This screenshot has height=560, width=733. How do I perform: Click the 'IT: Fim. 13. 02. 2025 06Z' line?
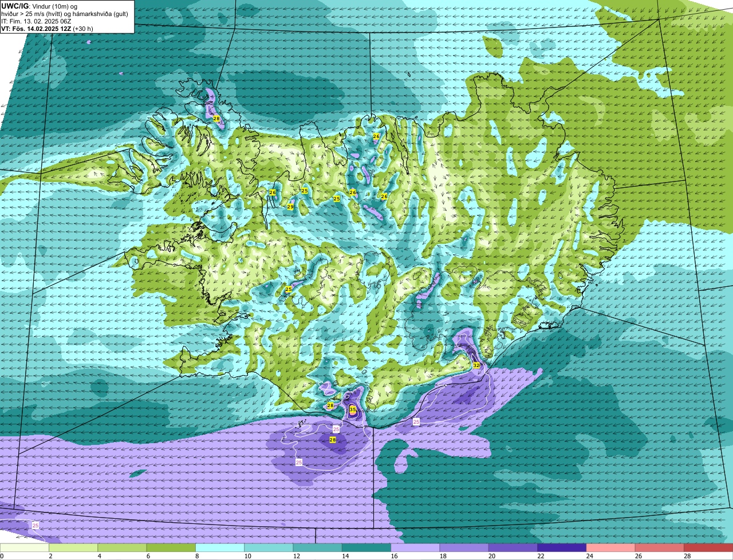pyautogui.click(x=36, y=21)
